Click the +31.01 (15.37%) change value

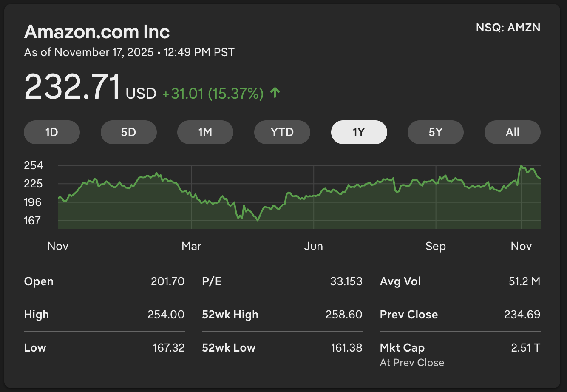[213, 94]
